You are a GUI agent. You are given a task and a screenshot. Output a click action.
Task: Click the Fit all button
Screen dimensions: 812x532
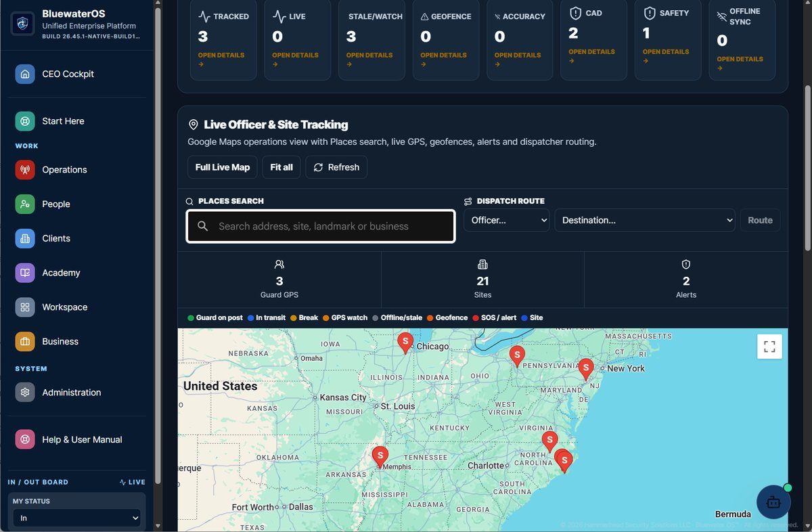coord(281,167)
